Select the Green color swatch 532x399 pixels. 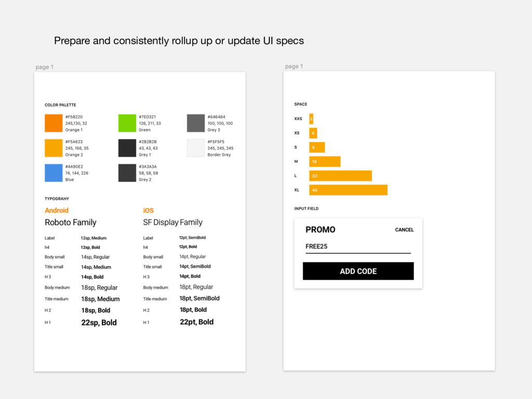pos(127,123)
